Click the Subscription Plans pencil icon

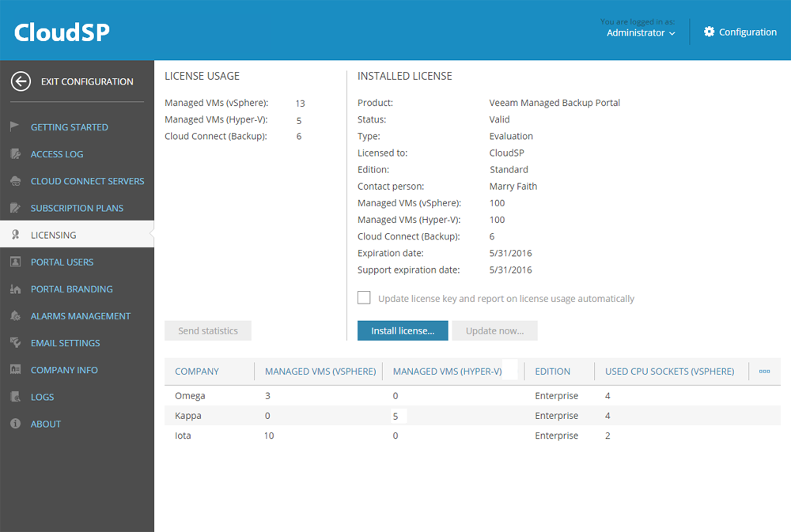coord(15,208)
